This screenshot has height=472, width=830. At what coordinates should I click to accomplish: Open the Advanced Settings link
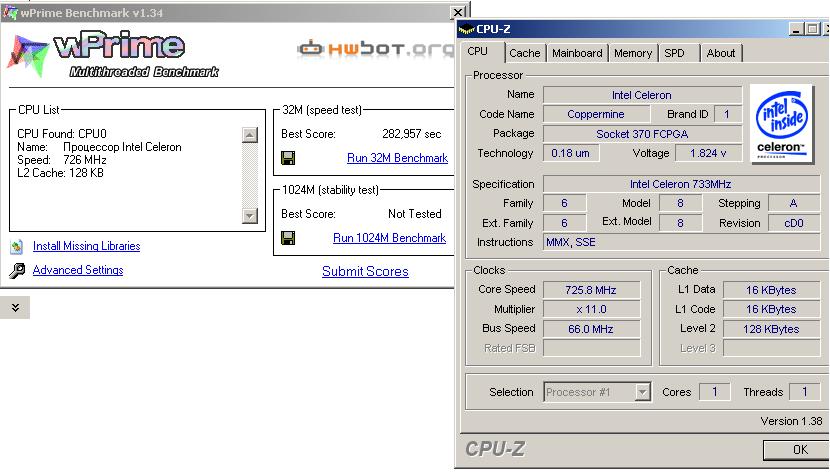(x=78, y=270)
